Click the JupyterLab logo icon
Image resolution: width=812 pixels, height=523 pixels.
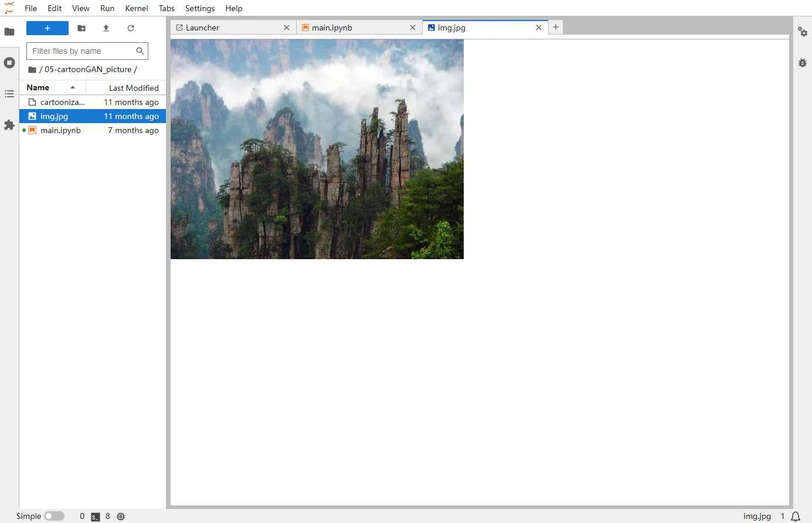[9, 8]
